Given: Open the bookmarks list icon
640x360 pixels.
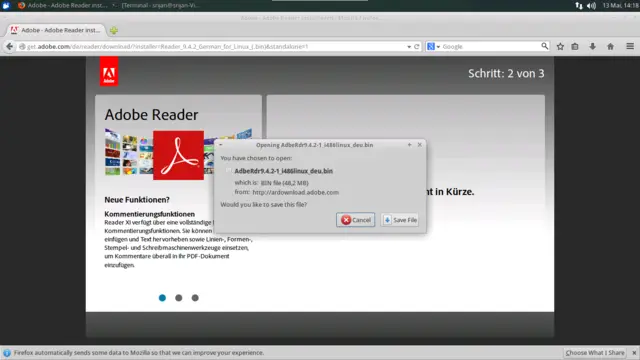Looking at the screenshot, I should [575, 47].
